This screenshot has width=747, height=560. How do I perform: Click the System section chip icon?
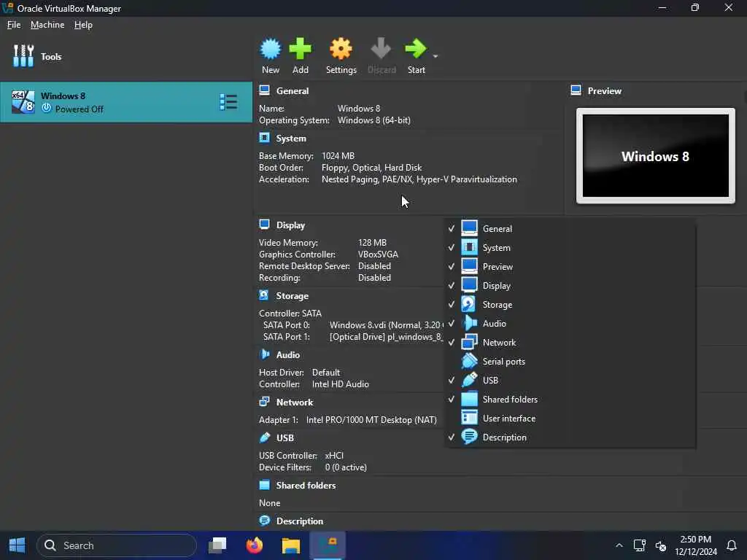[x=264, y=138]
